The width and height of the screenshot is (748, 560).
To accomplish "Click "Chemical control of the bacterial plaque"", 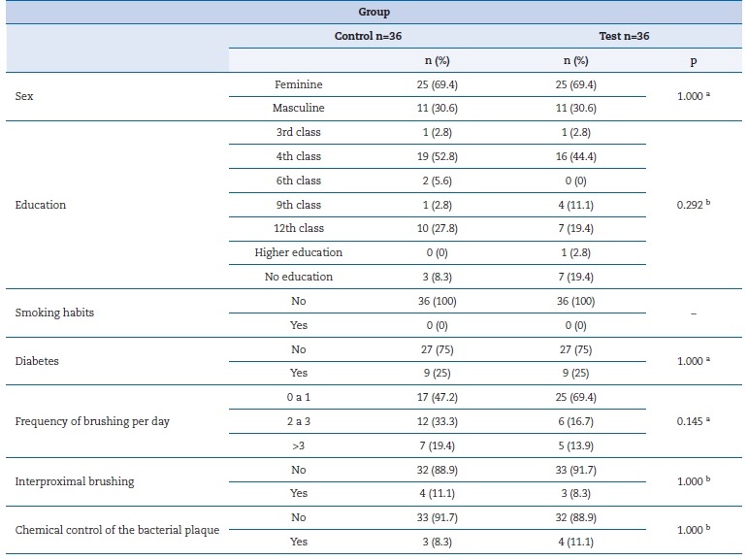I will pos(116,530).
